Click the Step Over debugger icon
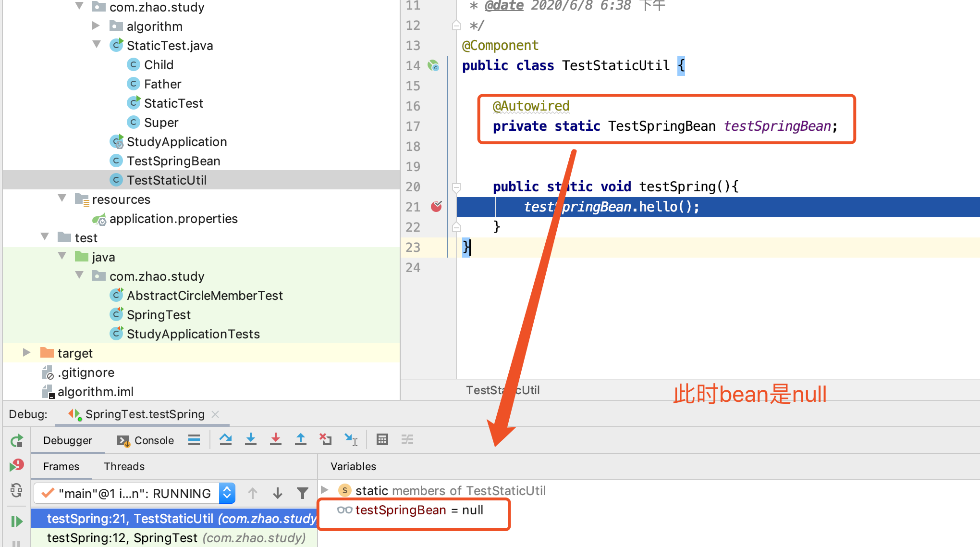Image resolution: width=980 pixels, height=547 pixels. (x=225, y=439)
